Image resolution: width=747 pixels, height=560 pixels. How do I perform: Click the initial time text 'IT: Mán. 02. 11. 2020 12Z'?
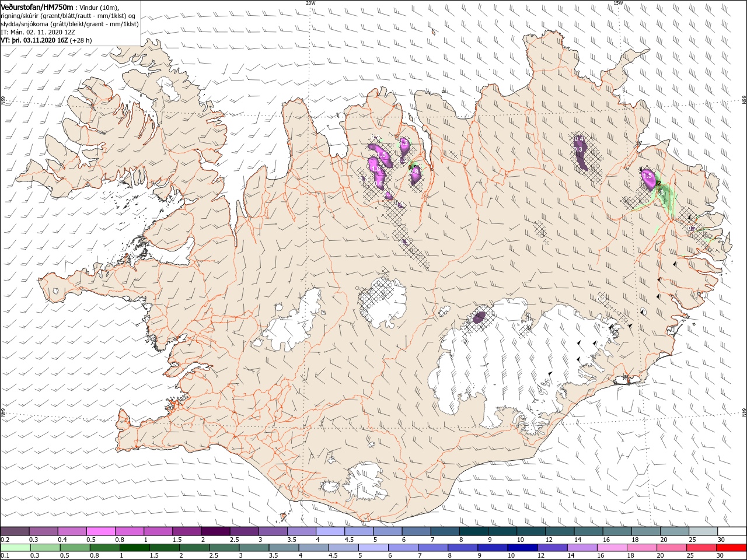37,32
